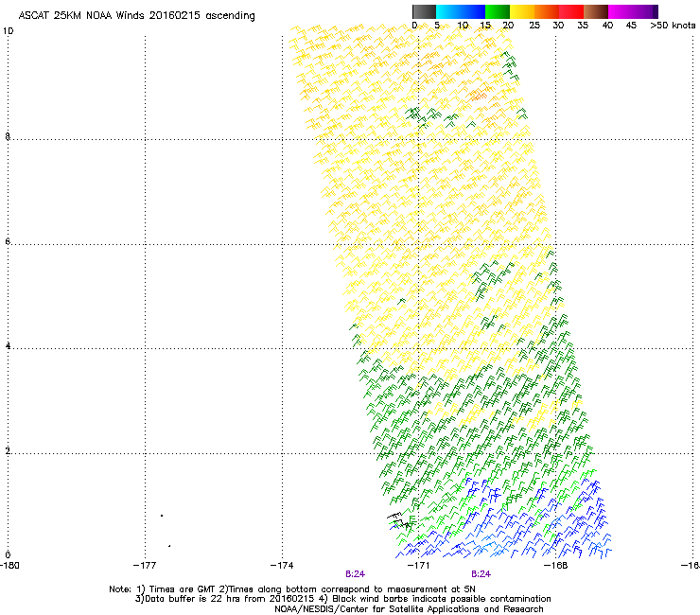Viewport: 700px width, 615px height.
Task: Click the black contaminated wind barbs near -171
Action: (399, 520)
